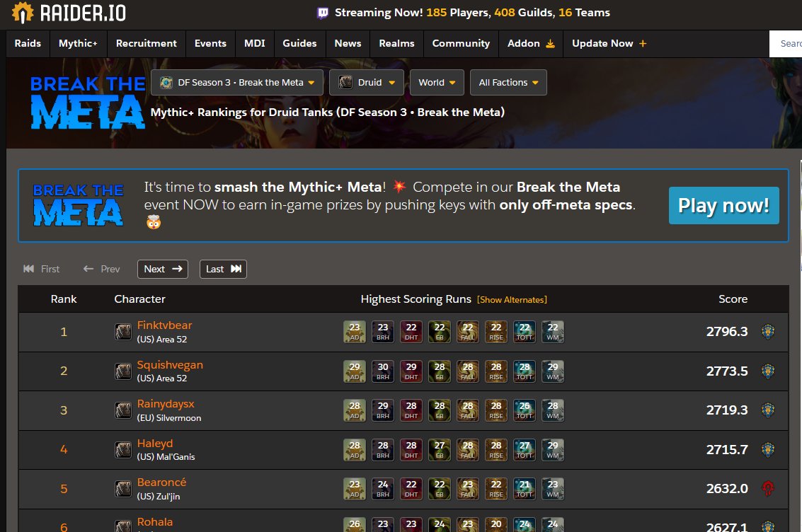The height and width of the screenshot is (532, 802).
Task: Open Squishvegan's 29 AD run badge
Action: pyautogui.click(x=355, y=371)
